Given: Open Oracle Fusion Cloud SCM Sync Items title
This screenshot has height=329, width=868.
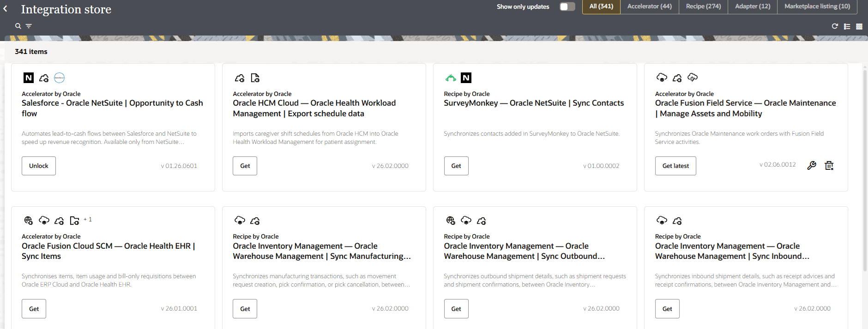Looking at the screenshot, I should [x=108, y=251].
